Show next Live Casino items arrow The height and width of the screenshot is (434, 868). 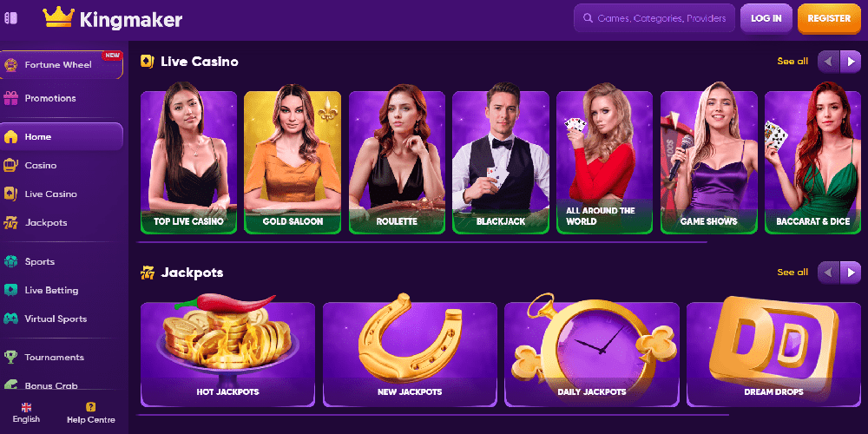851,62
